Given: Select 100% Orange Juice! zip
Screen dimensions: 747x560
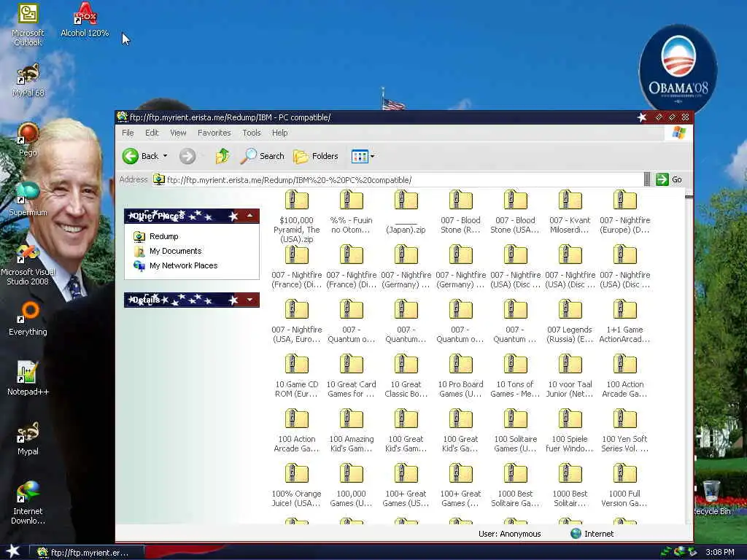Looking at the screenshot, I should coord(296,486).
